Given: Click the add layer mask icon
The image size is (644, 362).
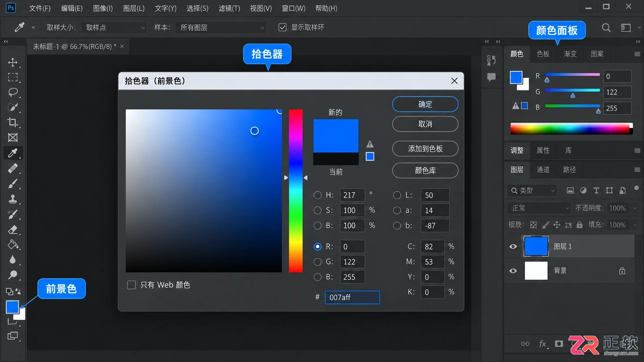Looking at the screenshot, I should (559, 344).
